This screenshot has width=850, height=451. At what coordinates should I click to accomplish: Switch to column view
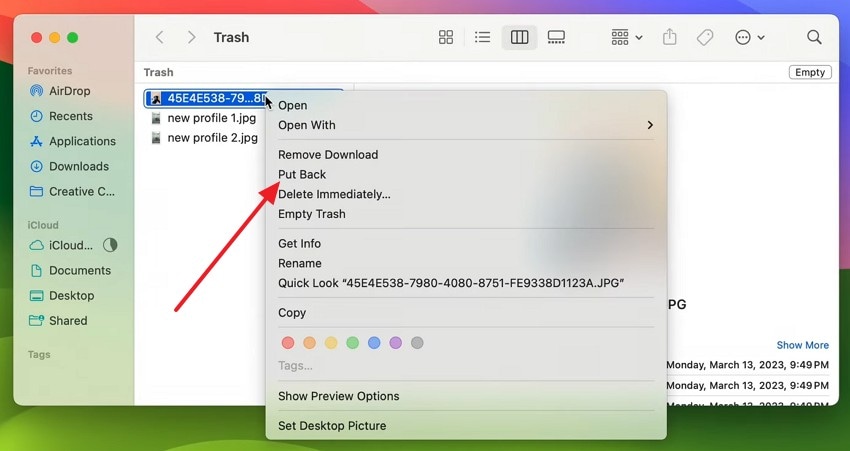[x=519, y=37]
